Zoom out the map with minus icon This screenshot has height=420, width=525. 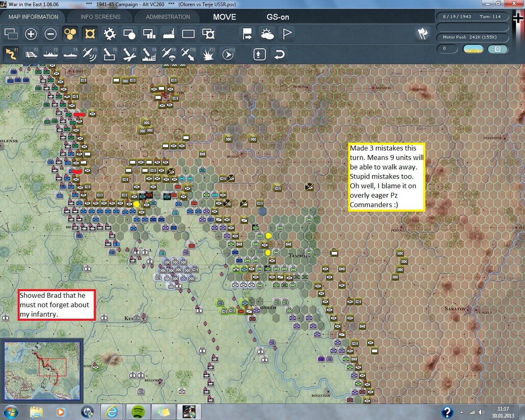50,34
